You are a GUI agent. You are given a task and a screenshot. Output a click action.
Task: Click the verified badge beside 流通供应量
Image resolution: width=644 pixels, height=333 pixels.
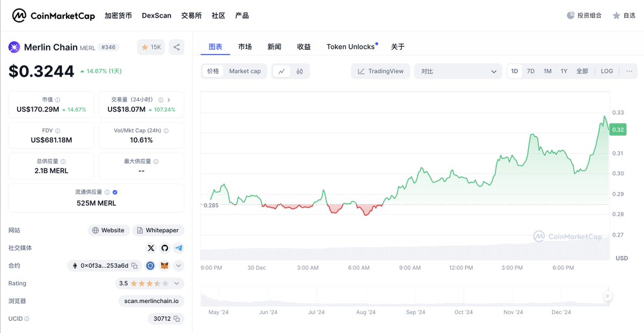click(115, 192)
